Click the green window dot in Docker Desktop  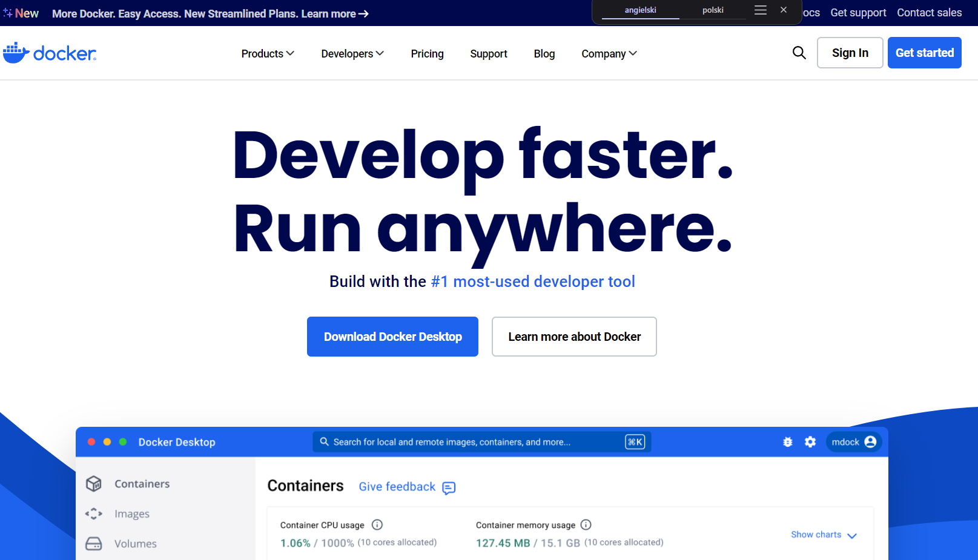(x=123, y=442)
